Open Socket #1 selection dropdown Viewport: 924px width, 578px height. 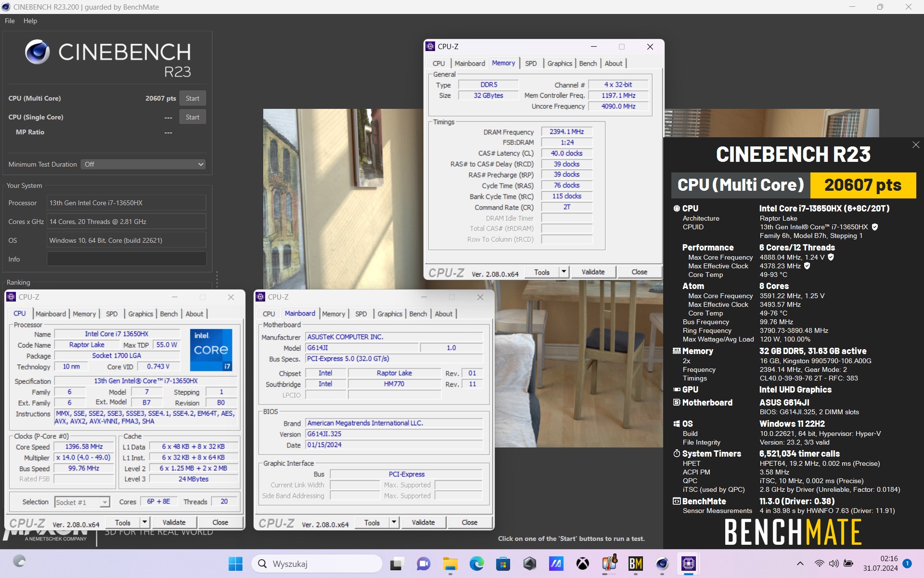(82, 502)
